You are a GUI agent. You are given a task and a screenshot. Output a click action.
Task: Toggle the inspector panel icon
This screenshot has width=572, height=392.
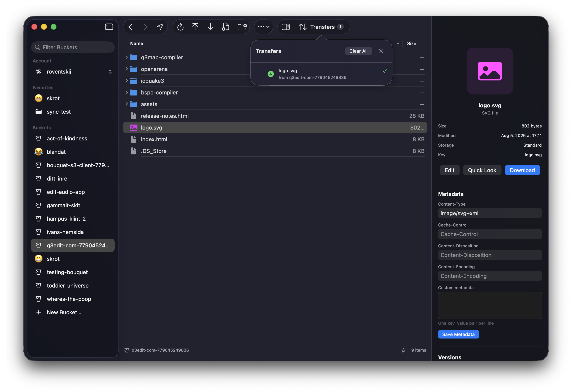[286, 27]
